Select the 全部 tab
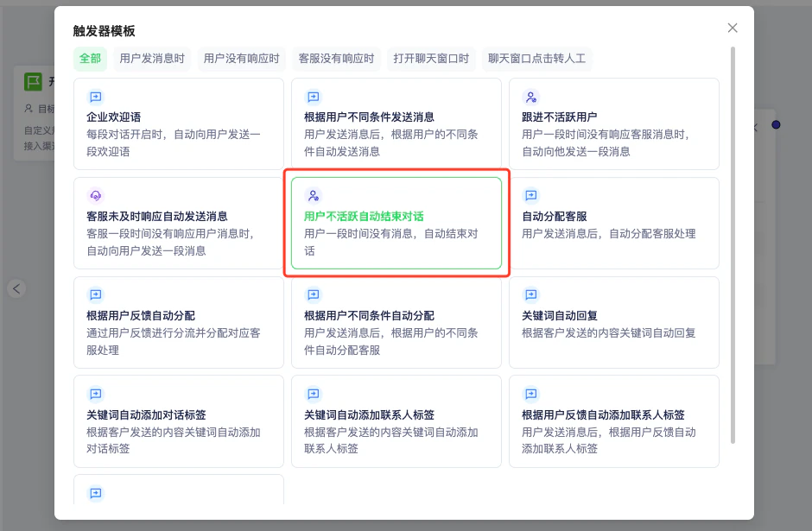Image resolution: width=812 pixels, height=531 pixels. click(90, 59)
